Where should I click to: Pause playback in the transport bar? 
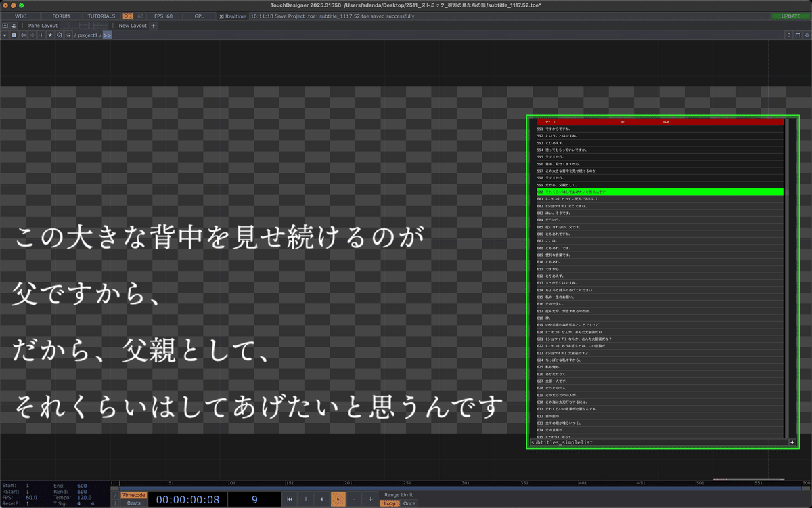[x=306, y=499]
